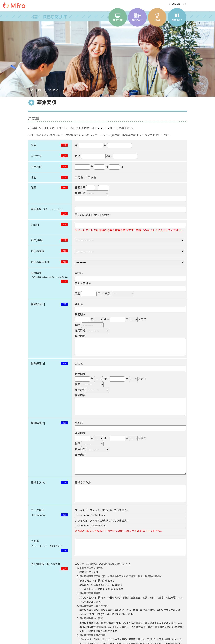
Task: Click the その他 appeal textarea
Action: 130,547
